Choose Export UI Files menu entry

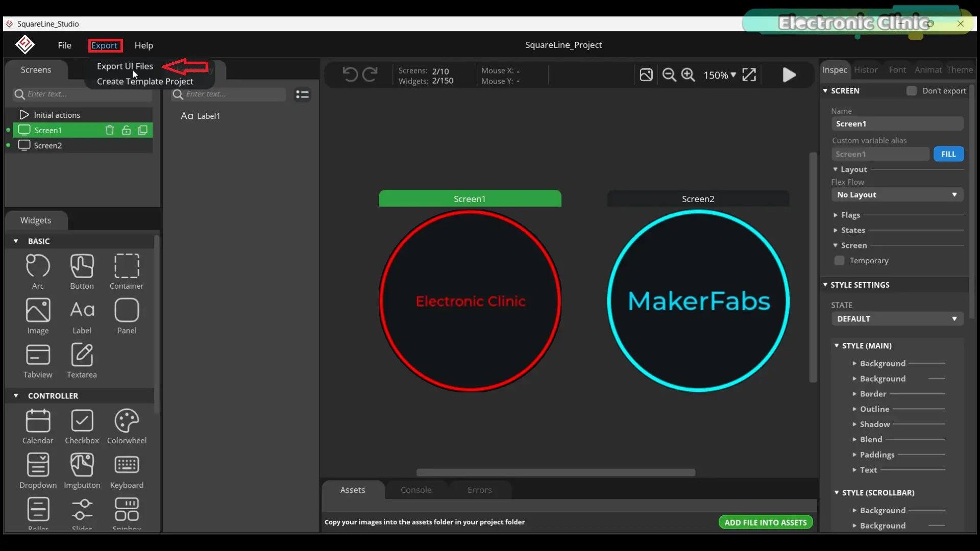(125, 66)
